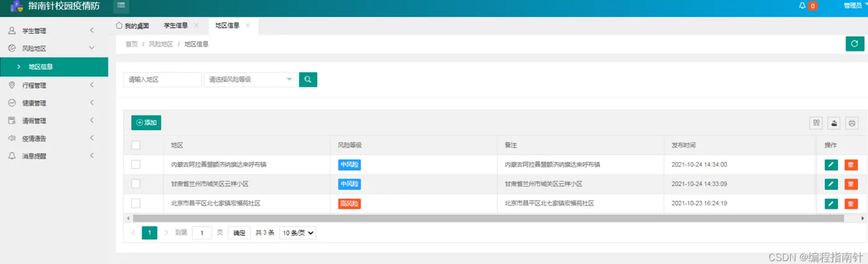
Task: Expand the 消息提醒 menu
Action: [x=91, y=156]
